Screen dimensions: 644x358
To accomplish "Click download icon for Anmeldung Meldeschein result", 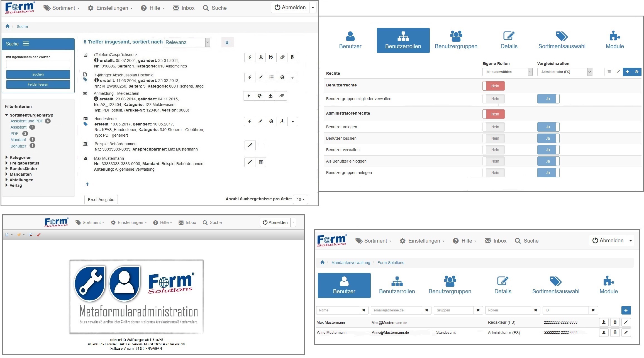I will click(270, 96).
